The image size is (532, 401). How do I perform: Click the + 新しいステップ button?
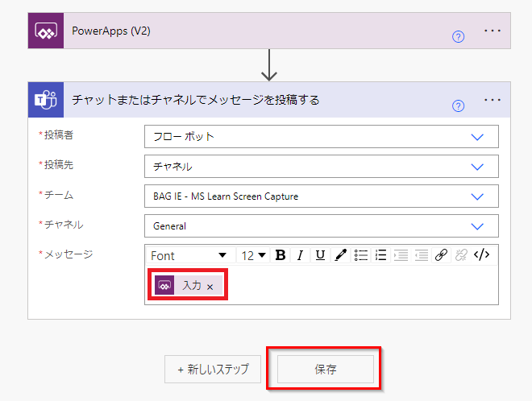pyautogui.click(x=213, y=369)
